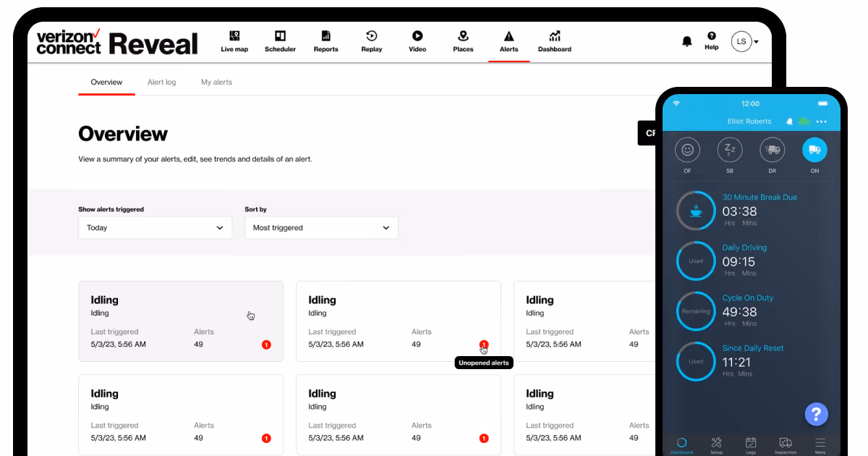Navigate to Places
Image resolution: width=868 pixels, height=456 pixels.
pyautogui.click(x=463, y=41)
